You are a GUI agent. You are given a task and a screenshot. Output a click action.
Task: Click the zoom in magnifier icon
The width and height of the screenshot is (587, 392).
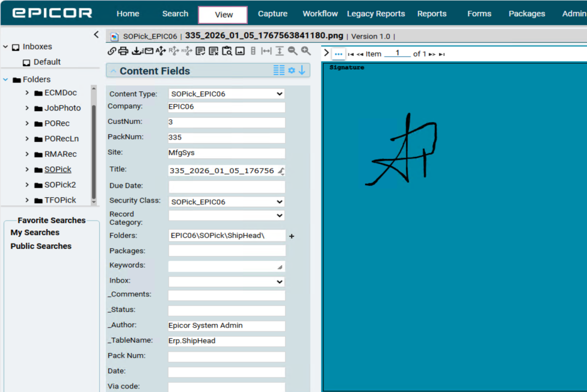[x=306, y=52]
